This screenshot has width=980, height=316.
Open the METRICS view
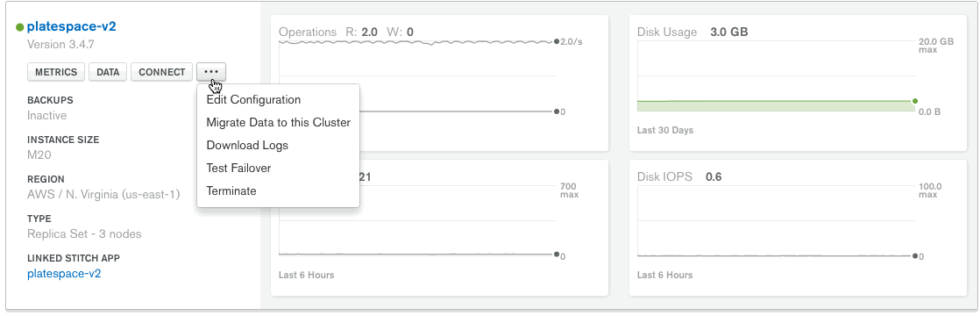click(55, 72)
